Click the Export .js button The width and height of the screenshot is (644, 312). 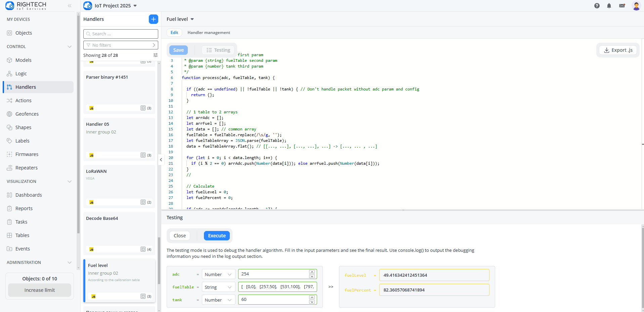tap(618, 50)
